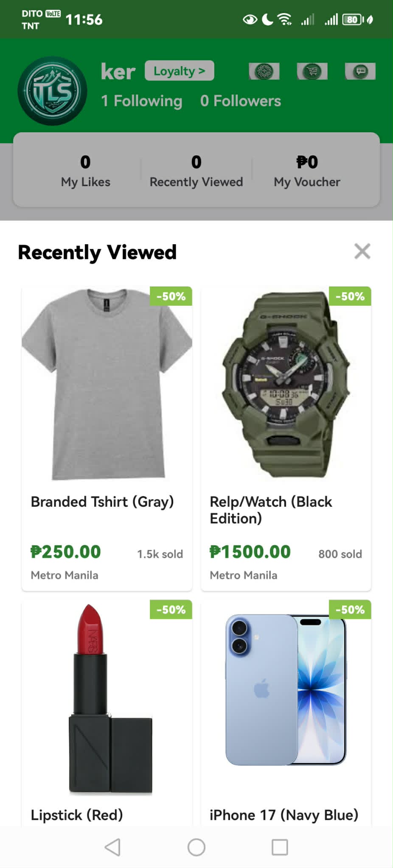Open the shopping cart icon
Image resolution: width=393 pixels, height=868 pixels.
click(x=312, y=71)
